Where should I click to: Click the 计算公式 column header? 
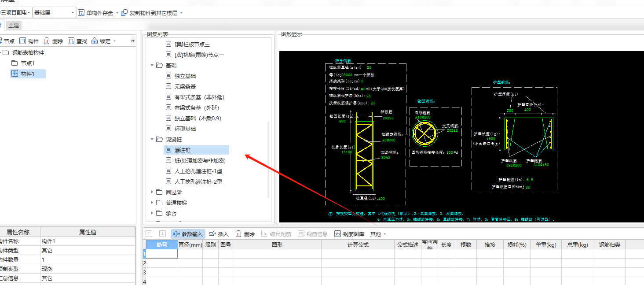(358, 244)
